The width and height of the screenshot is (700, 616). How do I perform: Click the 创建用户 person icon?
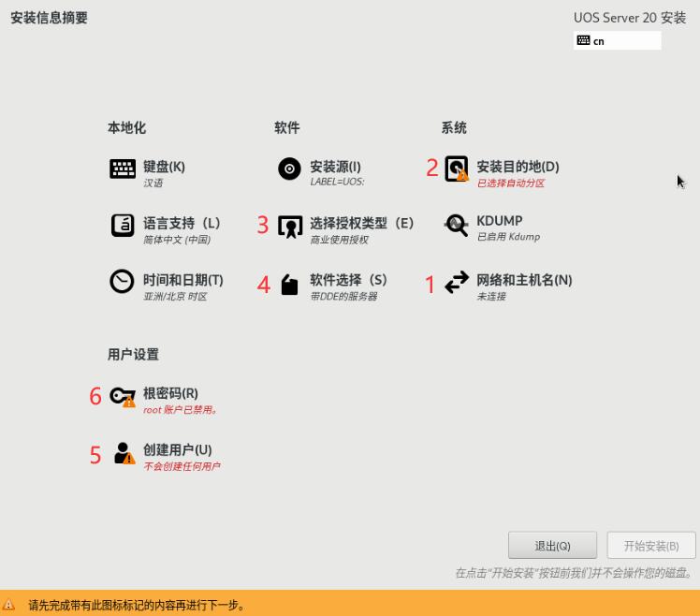123,453
